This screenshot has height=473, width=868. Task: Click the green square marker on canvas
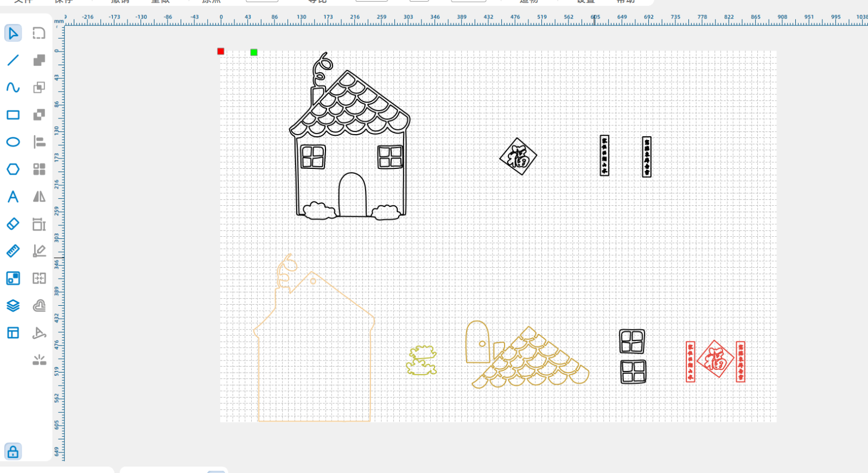(x=254, y=52)
